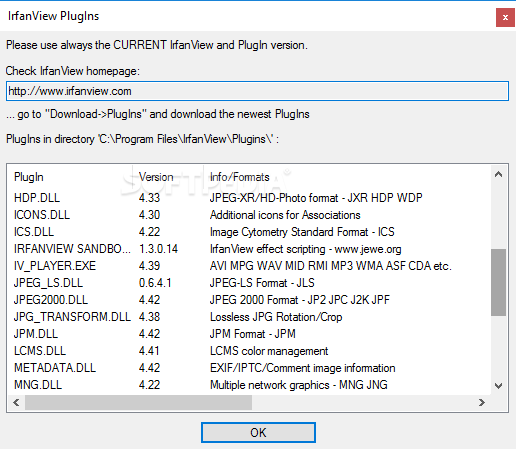Close the IrfanView PlugIns dialog

click(x=505, y=17)
